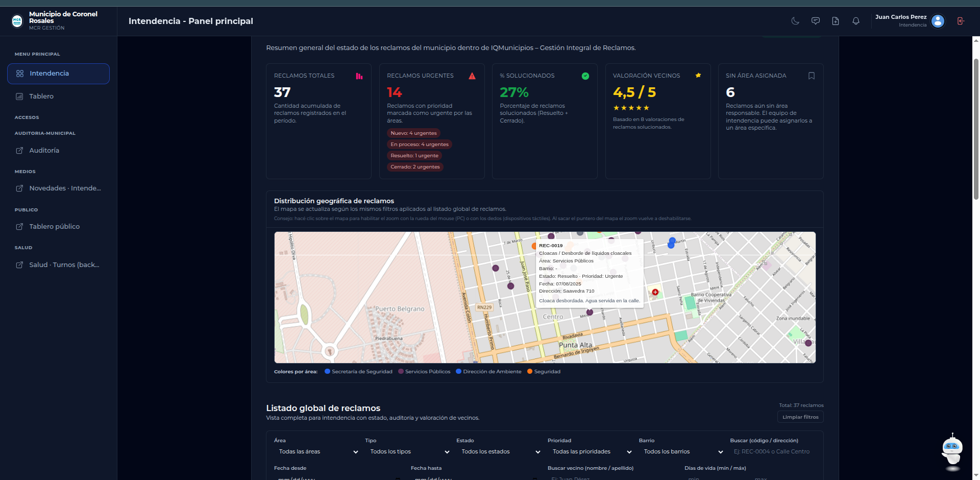Click the logout icon at top right
The height and width of the screenshot is (480, 980).
click(x=961, y=21)
